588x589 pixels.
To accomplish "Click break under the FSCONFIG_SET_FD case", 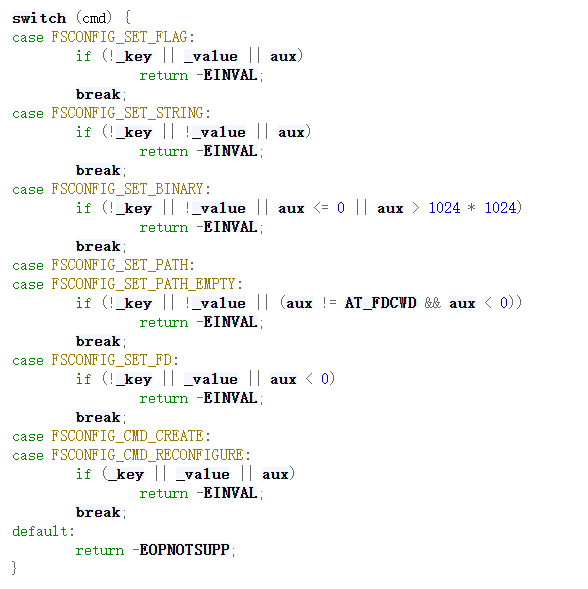I will tap(98, 417).
